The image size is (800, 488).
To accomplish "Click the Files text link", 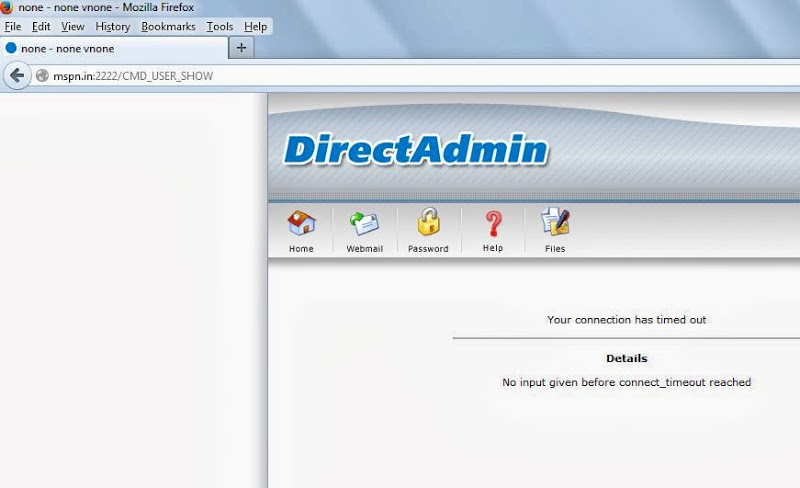I will [x=555, y=249].
